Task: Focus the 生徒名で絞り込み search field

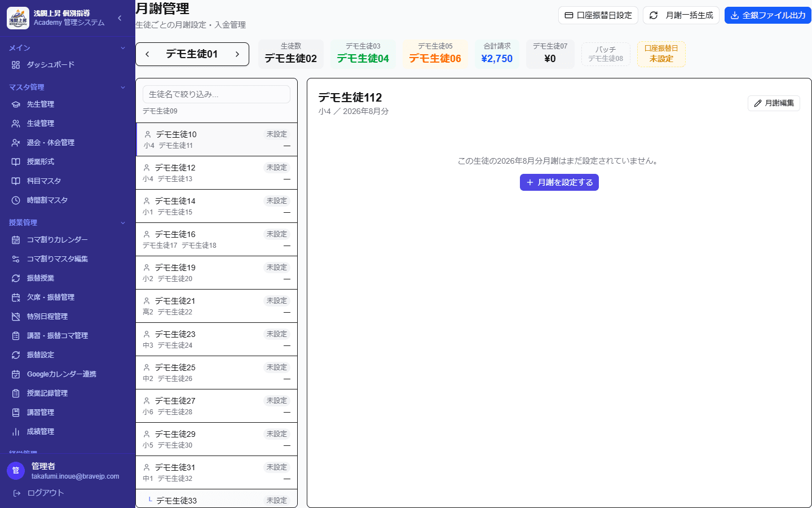Action: [x=217, y=94]
